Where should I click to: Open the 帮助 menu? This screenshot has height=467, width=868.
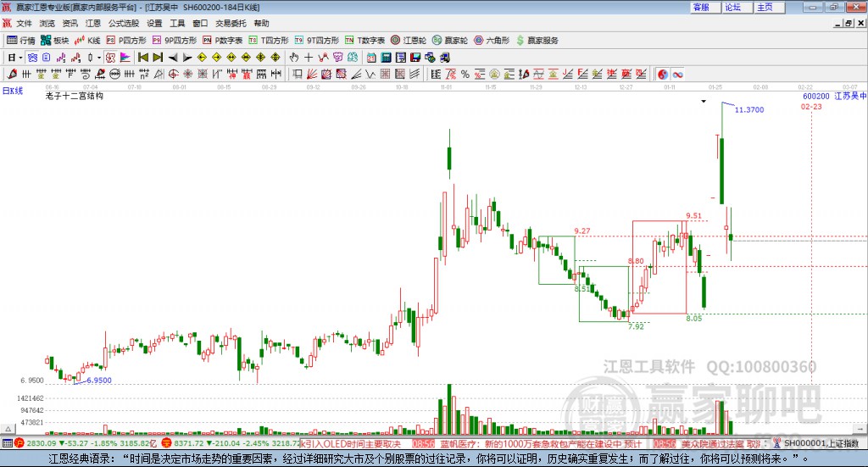[x=261, y=23]
